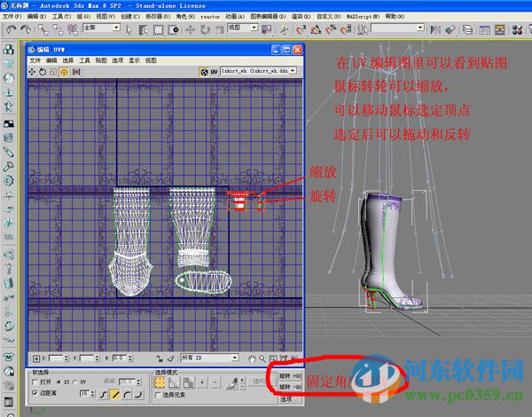Click the 旋转 -90 button

pos(291,387)
